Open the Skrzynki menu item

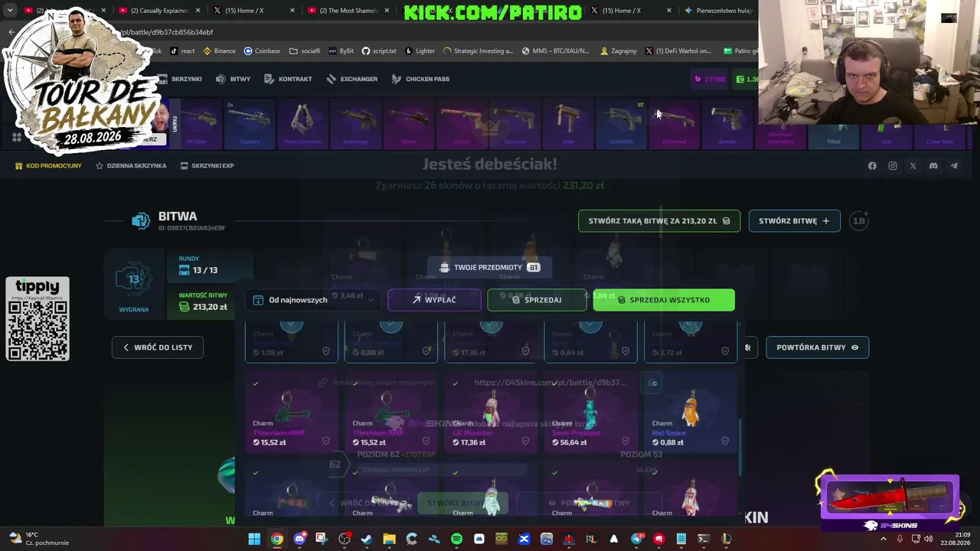pyautogui.click(x=180, y=79)
